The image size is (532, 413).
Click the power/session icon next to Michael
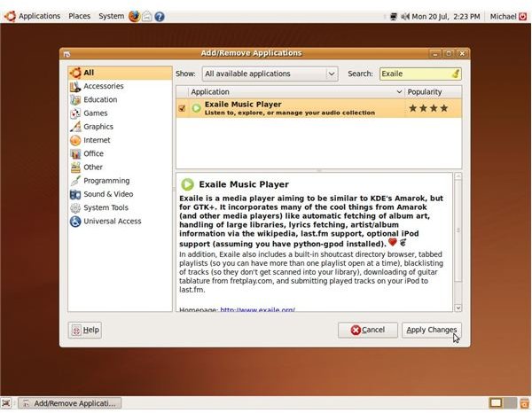(x=523, y=16)
